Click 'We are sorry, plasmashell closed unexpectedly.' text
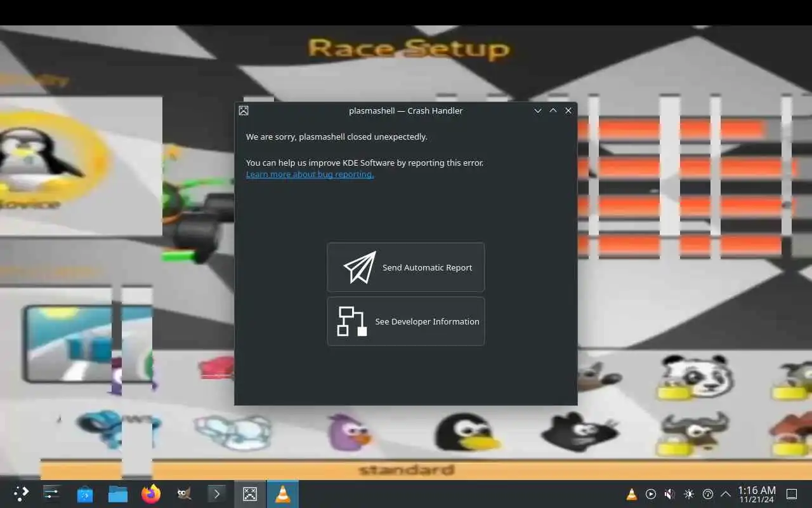The height and width of the screenshot is (508, 812). click(337, 137)
